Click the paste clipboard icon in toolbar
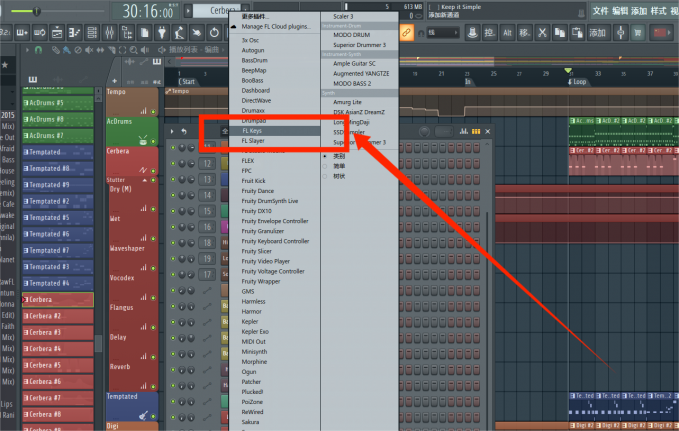The height and width of the screenshot is (431, 679). (577, 32)
